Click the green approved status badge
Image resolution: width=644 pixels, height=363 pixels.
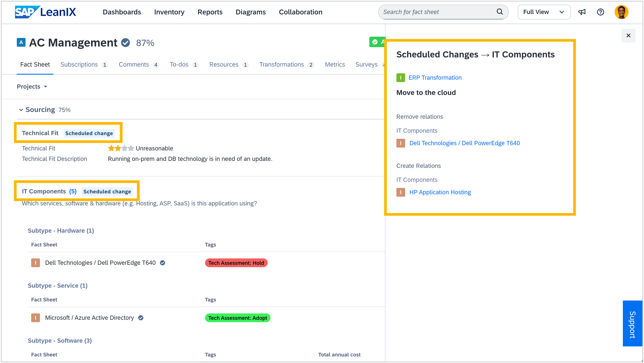(x=377, y=42)
